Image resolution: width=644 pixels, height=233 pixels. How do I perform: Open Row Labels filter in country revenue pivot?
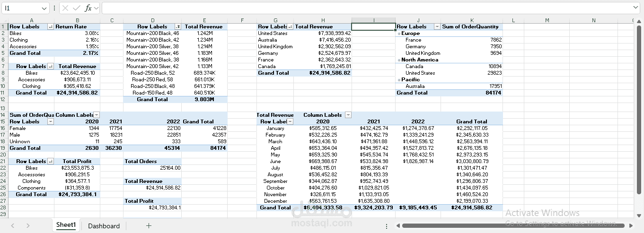[x=290, y=27]
